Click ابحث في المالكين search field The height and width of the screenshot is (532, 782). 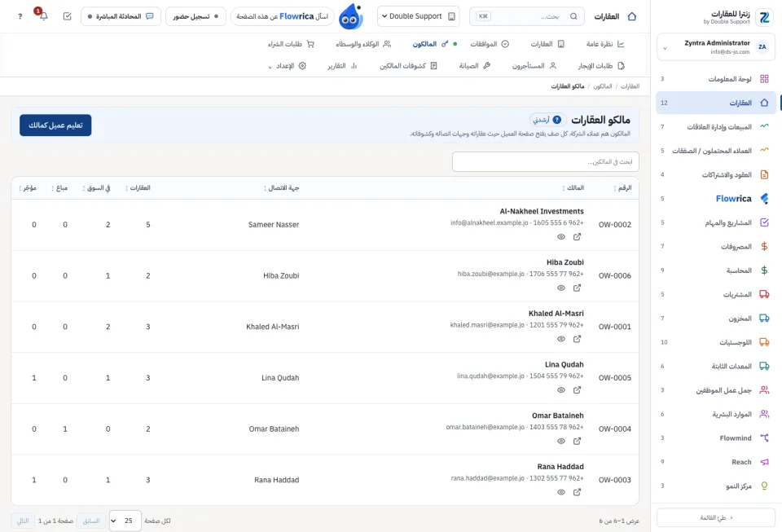point(546,161)
